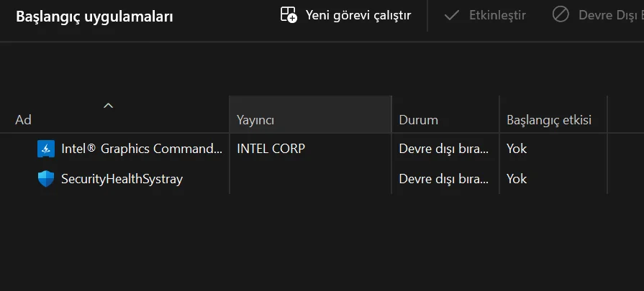Sort by the Ad column header

(24, 120)
